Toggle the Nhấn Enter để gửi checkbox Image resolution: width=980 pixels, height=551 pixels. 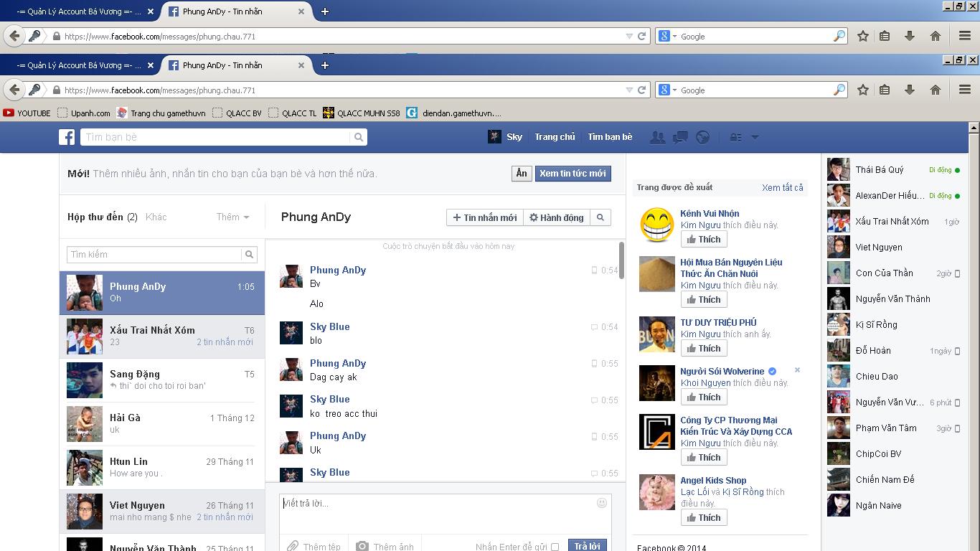[555, 547]
